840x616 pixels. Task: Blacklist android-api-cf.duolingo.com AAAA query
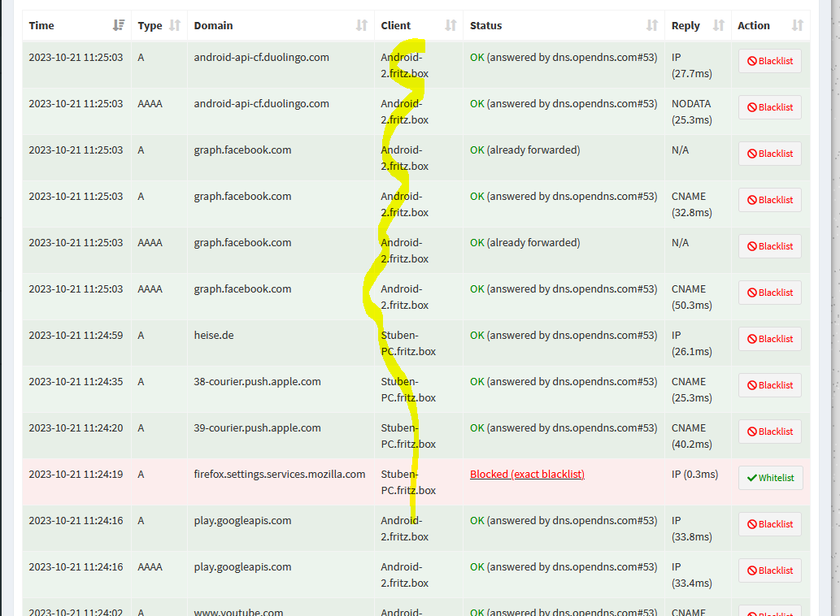point(770,107)
